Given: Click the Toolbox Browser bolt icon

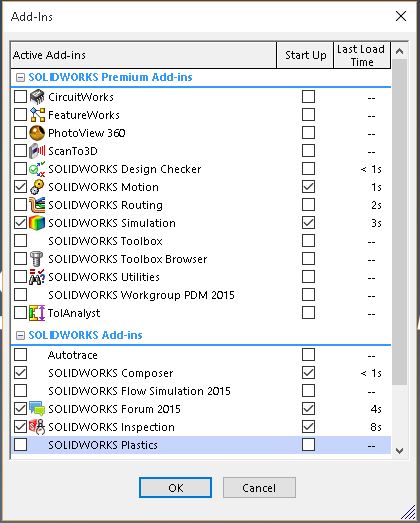Looking at the screenshot, I should [x=37, y=259].
